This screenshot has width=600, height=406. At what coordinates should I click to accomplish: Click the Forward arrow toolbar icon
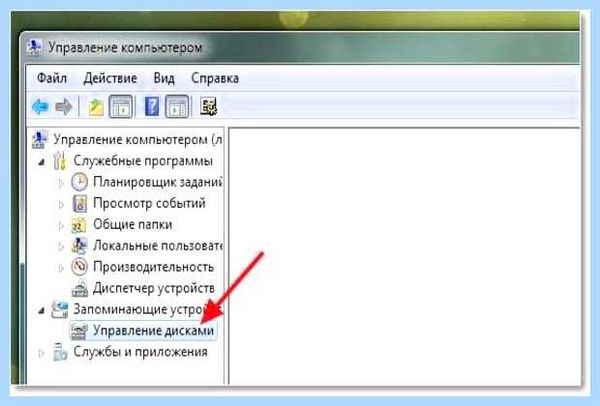(64, 106)
